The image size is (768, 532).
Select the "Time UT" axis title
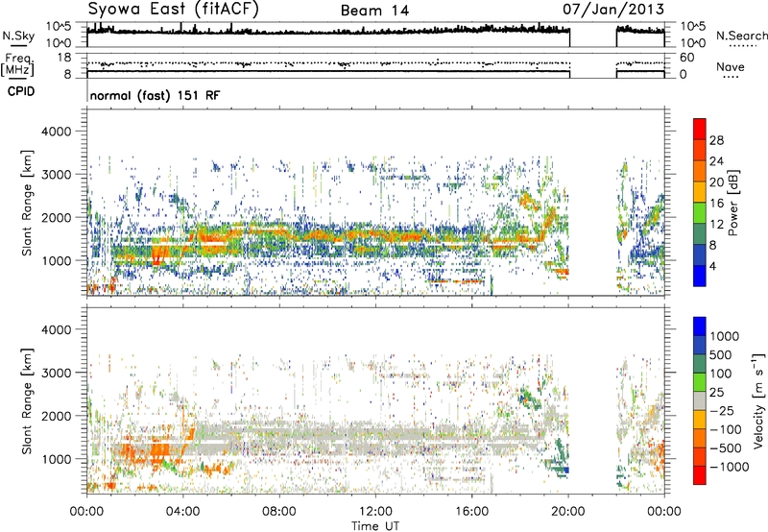point(375,526)
